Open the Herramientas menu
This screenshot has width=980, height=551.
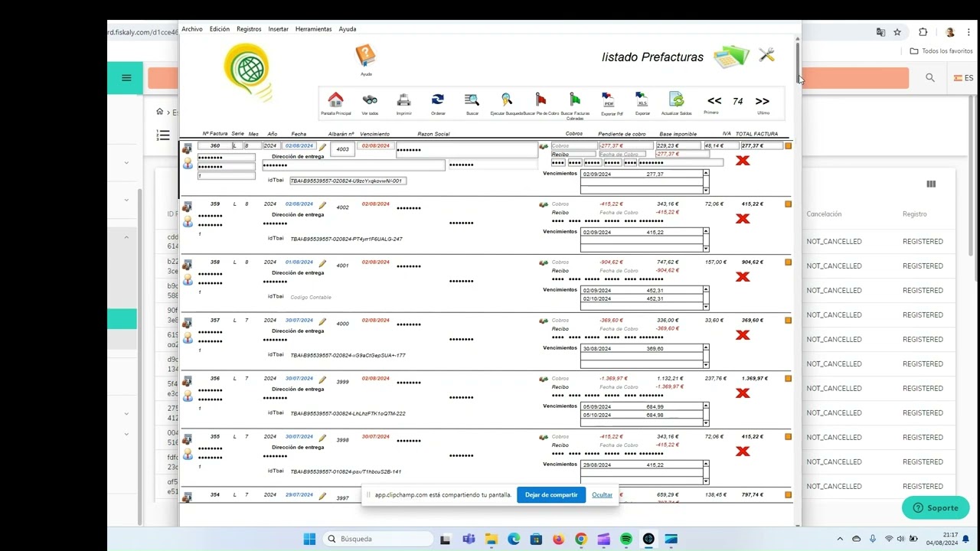point(314,29)
